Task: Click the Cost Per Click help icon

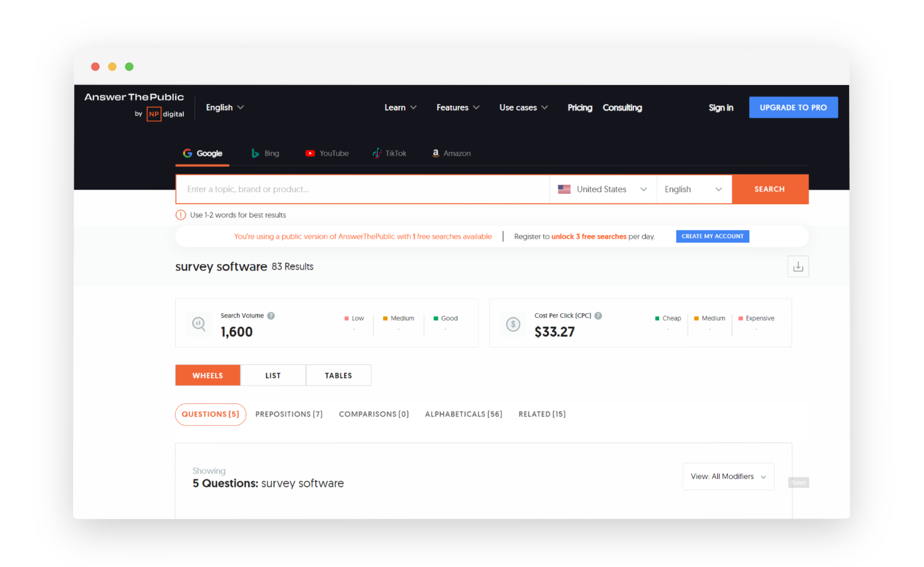Action: click(598, 315)
